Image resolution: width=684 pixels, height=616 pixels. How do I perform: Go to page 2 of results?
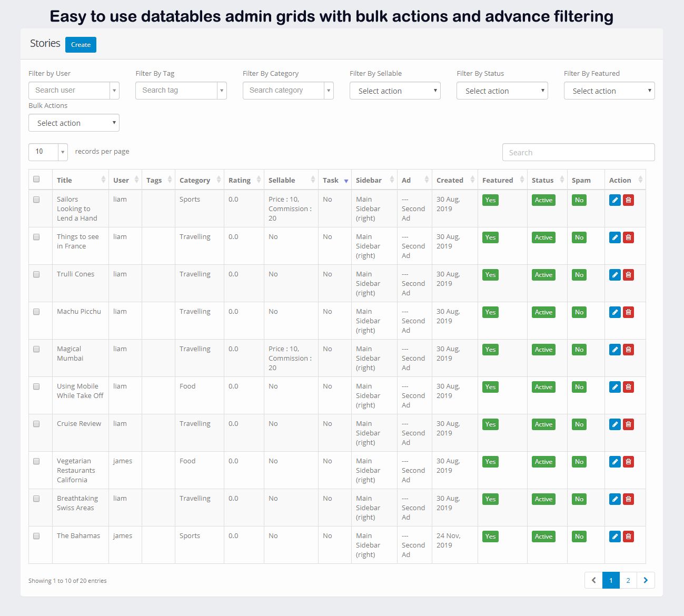(x=628, y=580)
